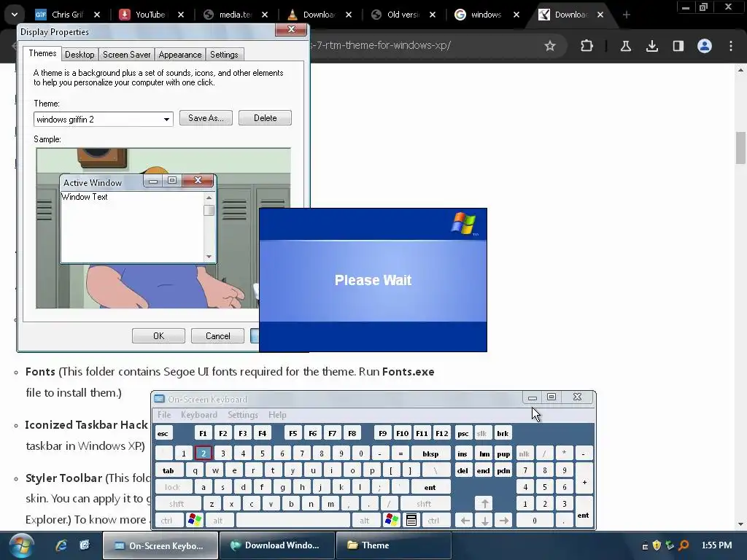
Task: Click the search magnifier tray icon
Action: click(x=684, y=545)
